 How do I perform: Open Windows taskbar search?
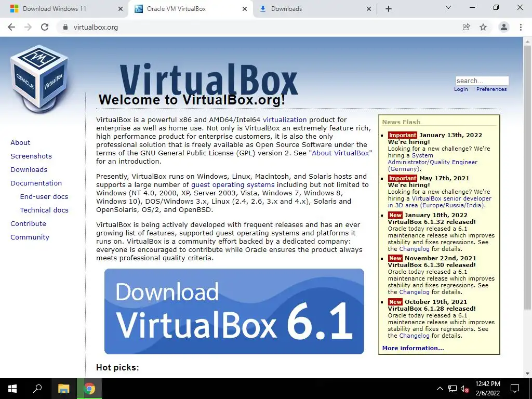[x=37, y=389]
